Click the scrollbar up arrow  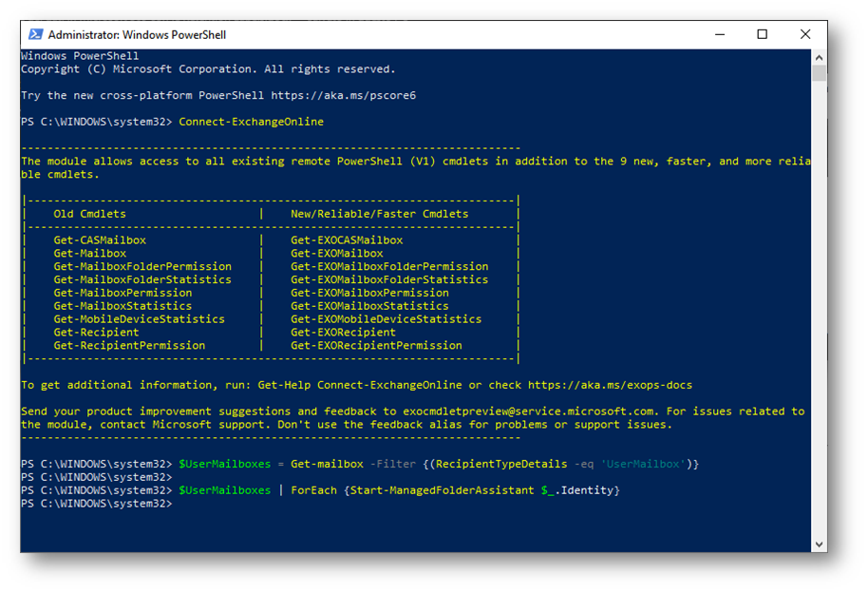[x=819, y=57]
